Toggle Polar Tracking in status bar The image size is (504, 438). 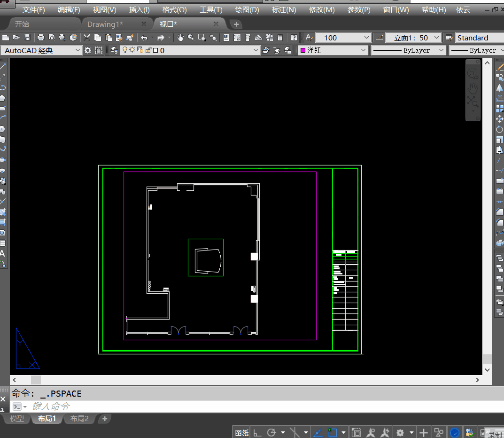[272, 432]
